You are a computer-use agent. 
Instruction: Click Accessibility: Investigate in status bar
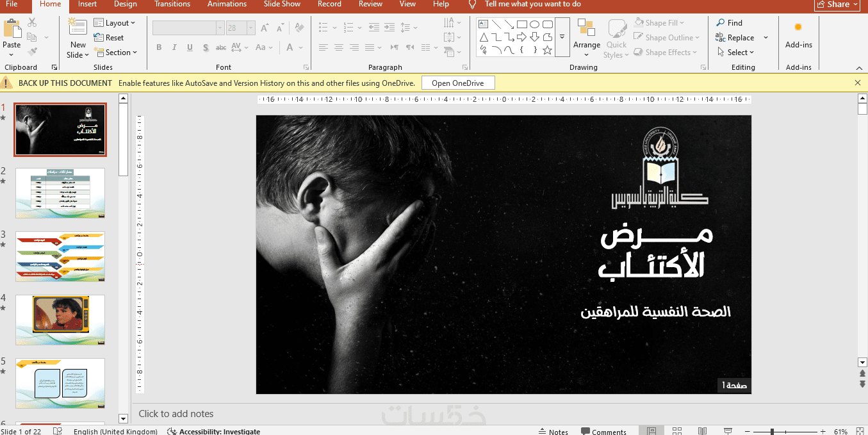pos(214,432)
